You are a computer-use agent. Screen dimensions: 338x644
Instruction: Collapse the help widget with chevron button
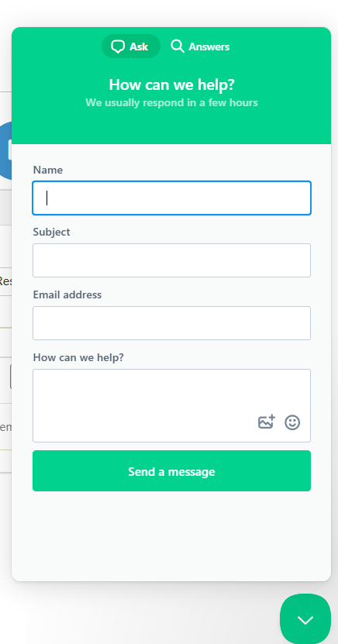[305, 619]
